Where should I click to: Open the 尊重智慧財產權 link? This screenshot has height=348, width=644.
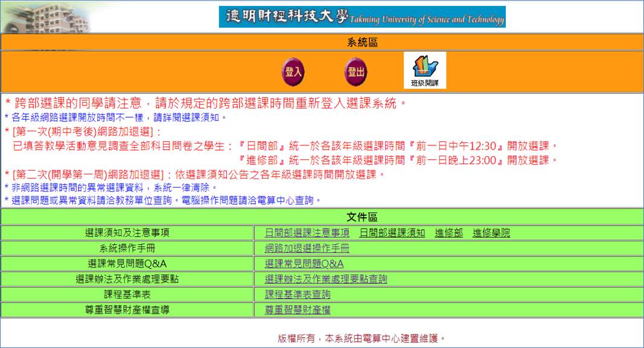tap(298, 310)
